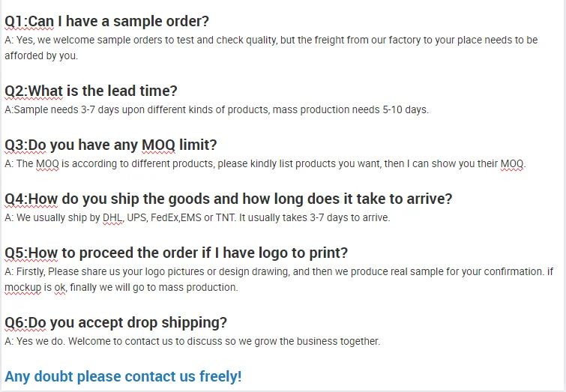Click 'afforded by you.' on the Q1 answer's second line
The image size is (566, 392).
pos(40,55)
